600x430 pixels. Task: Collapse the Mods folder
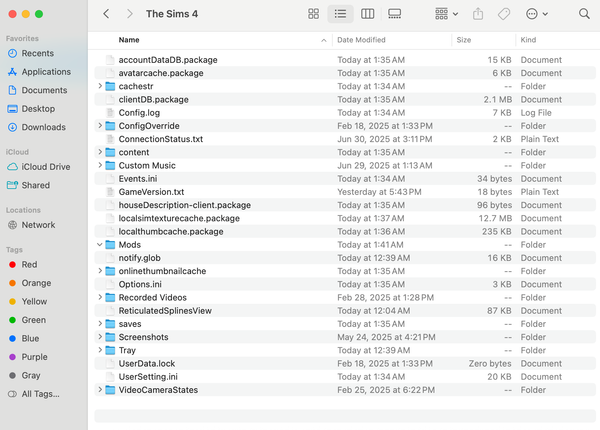tap(100, 244)
